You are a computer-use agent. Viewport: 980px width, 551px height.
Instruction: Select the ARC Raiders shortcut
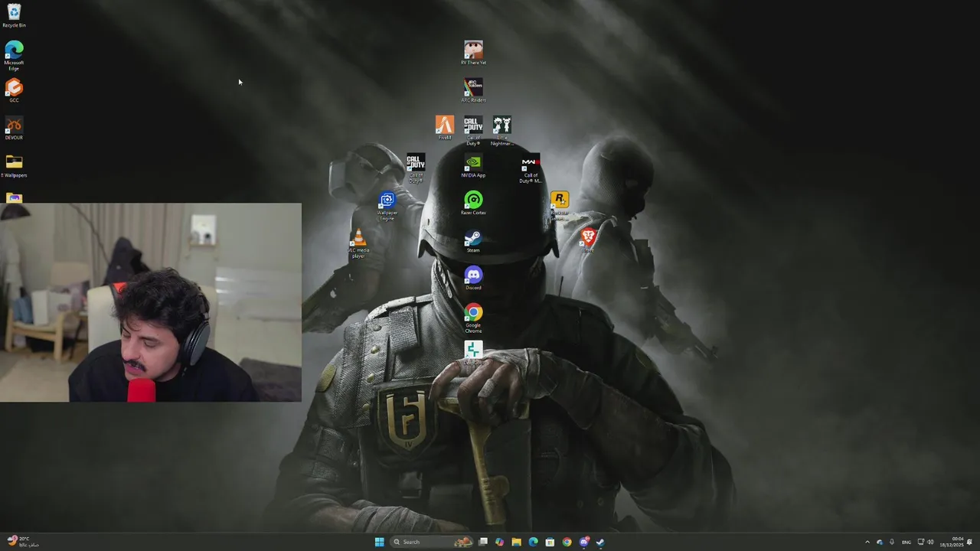pos(473,90)
